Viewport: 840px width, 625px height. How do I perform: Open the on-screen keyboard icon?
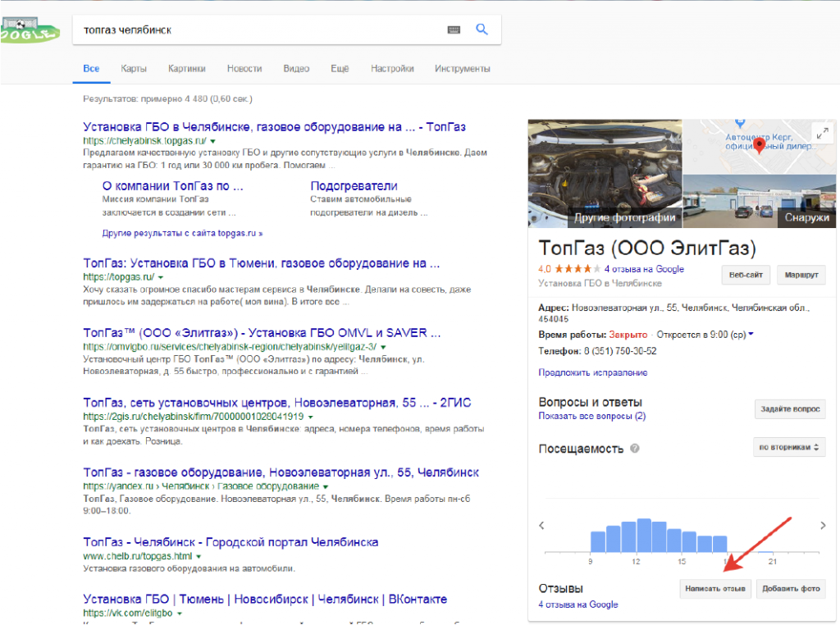coord(454,30)
